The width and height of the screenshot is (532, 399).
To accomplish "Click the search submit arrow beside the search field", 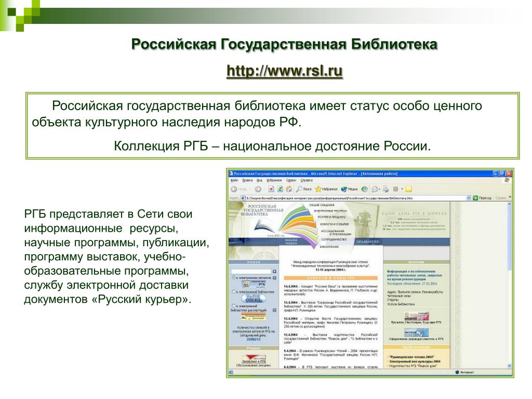I will click(274, 271).
